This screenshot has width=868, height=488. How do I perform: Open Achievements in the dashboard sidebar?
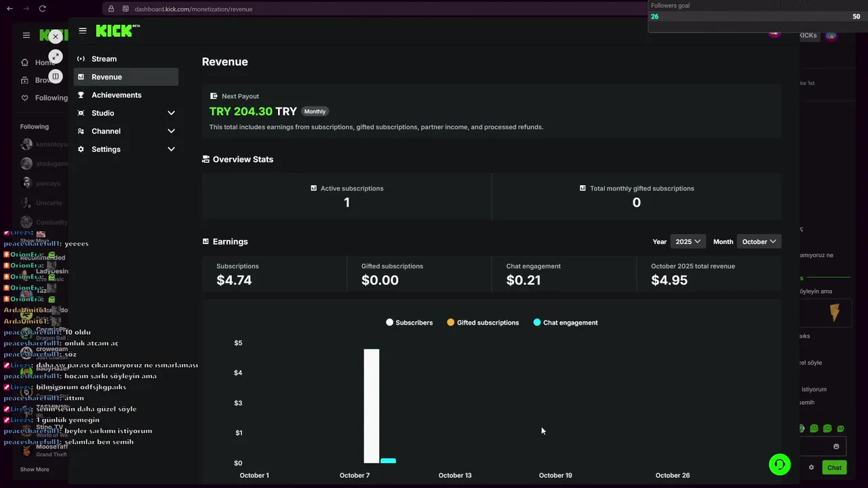(126, 95)
